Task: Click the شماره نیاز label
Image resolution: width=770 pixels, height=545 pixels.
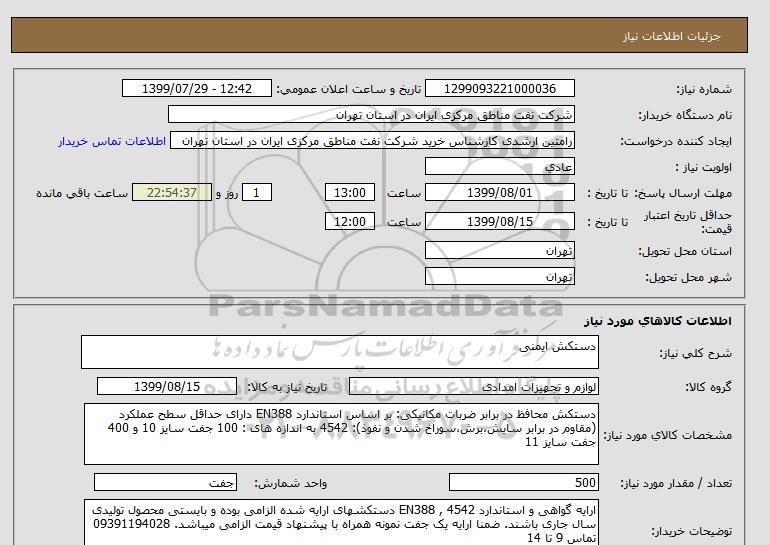Action: point(704,89)
